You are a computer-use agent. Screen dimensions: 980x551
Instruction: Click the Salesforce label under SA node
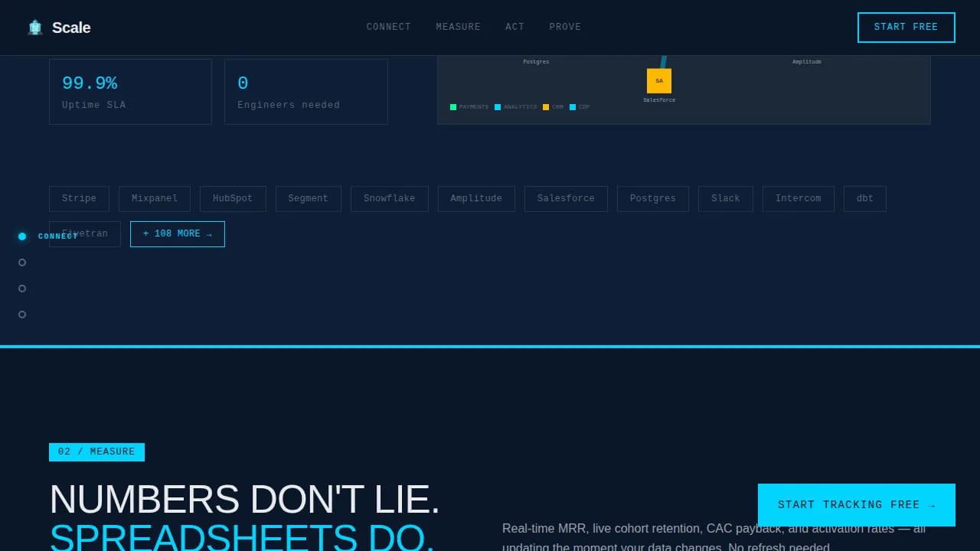tap(659, 100)
